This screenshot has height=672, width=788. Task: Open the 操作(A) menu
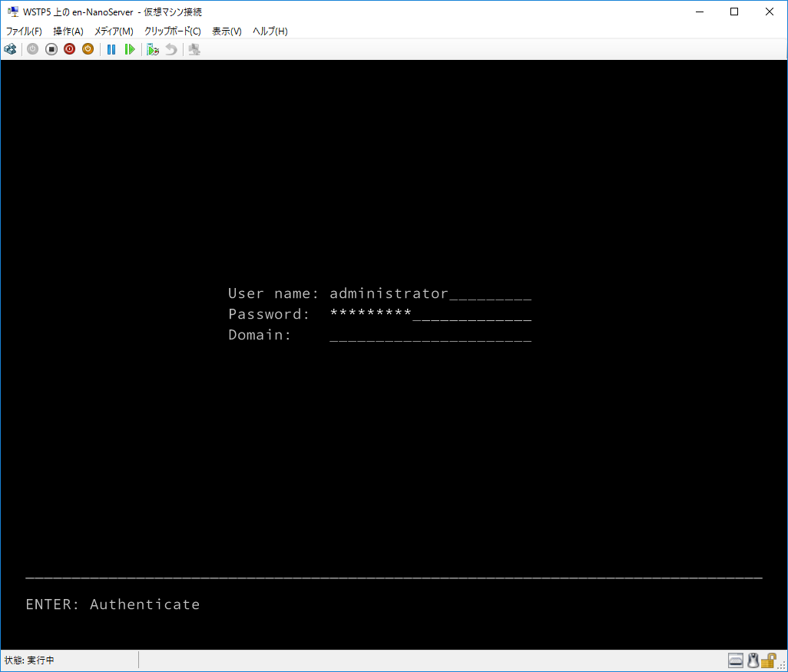tap(68, 31)
